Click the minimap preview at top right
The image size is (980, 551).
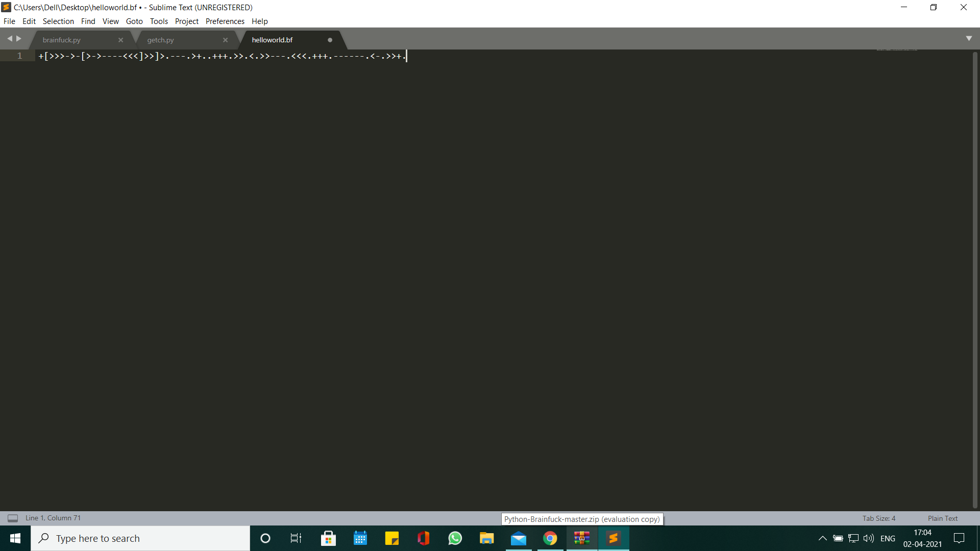(896, 50)
